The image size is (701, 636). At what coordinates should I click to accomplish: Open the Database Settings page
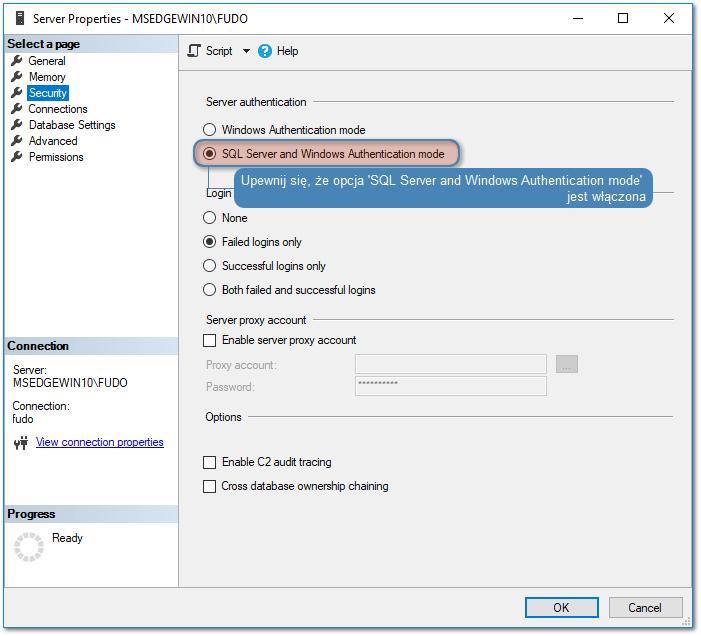(x=72, y=125)
